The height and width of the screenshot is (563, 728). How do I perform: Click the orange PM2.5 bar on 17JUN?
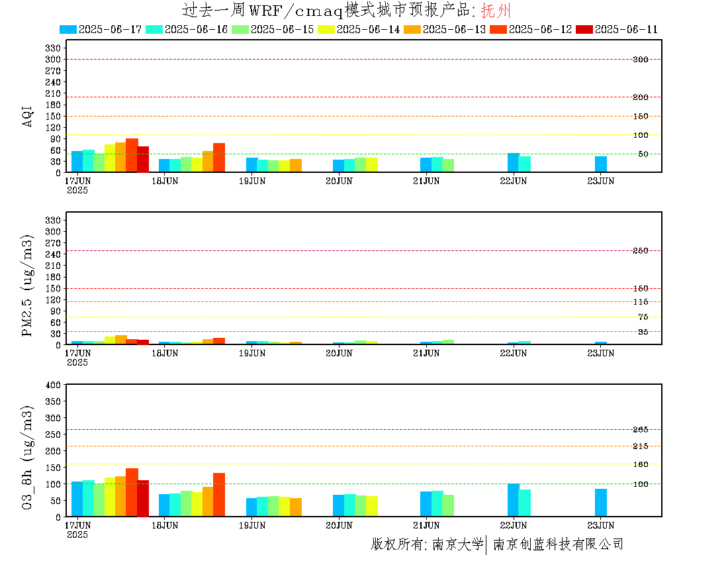click(121, 340)
